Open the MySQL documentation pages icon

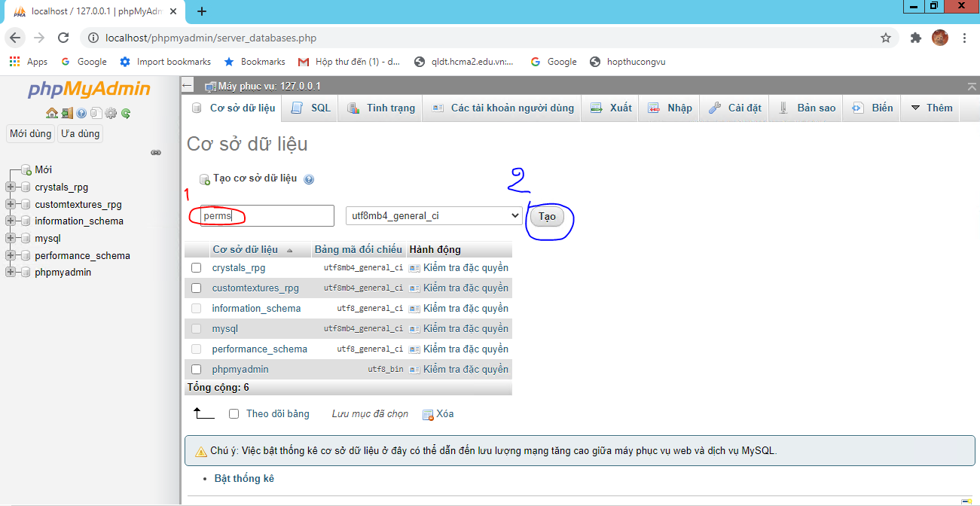[x=96, y=114]
